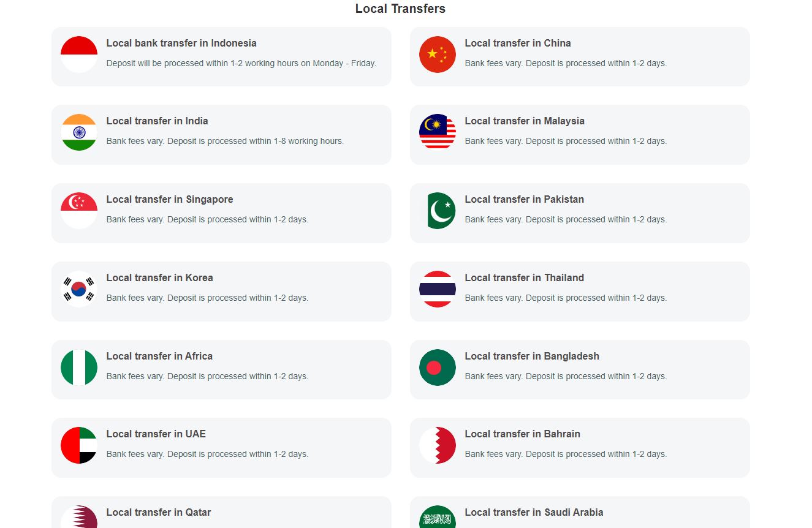Click the Indonesia flag icon

tap(79, 55)
